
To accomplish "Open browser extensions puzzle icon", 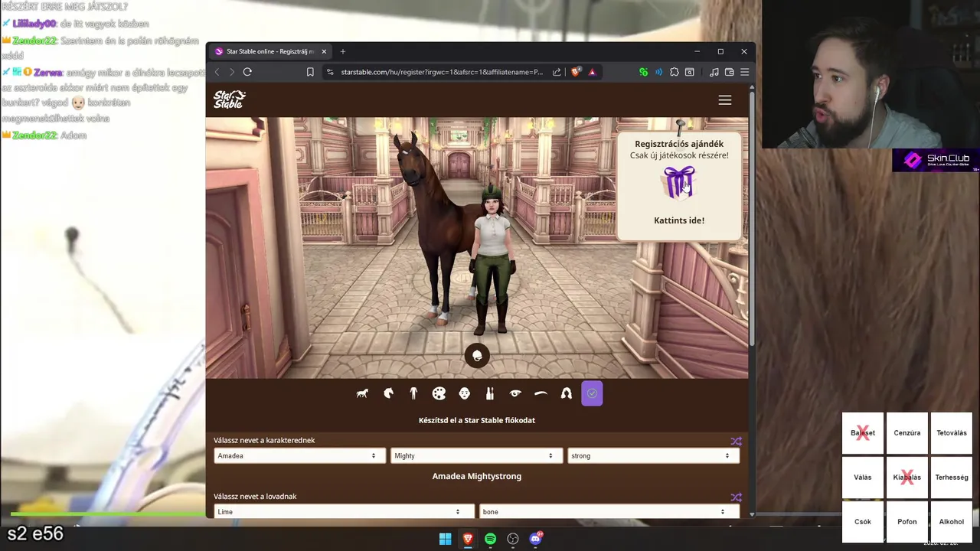I will pos(675,72).
